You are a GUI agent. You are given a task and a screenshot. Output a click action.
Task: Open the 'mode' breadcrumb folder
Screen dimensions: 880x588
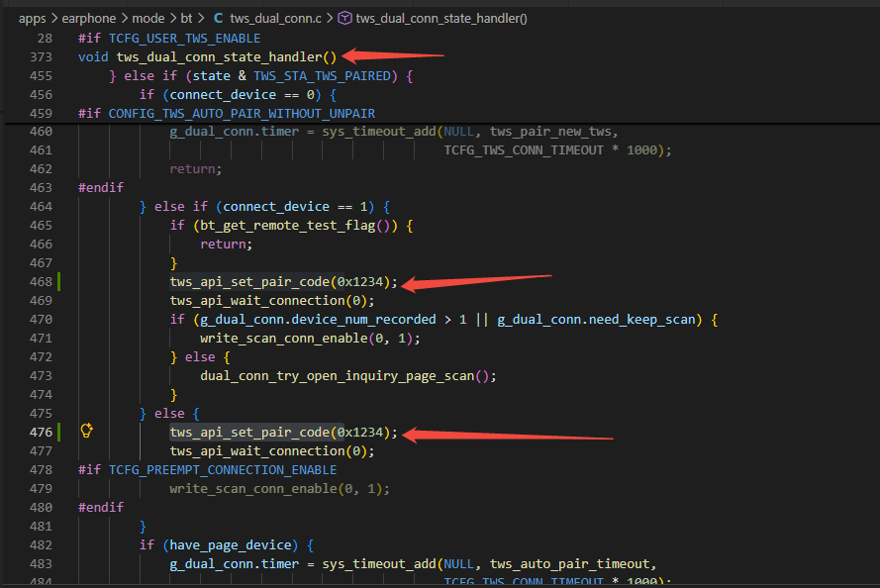point(148,19)
